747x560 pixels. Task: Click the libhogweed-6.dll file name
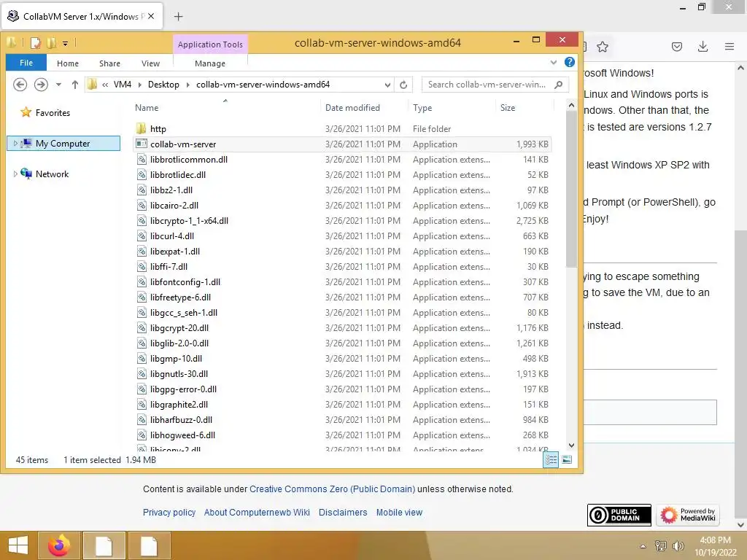click(x=182, y=435)
